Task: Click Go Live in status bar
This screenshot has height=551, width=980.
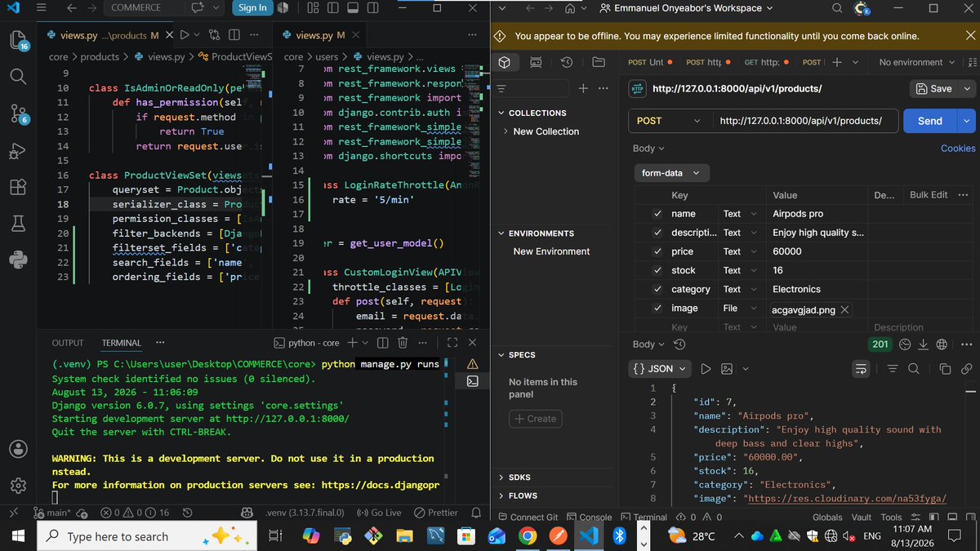Action: (378, 513)
